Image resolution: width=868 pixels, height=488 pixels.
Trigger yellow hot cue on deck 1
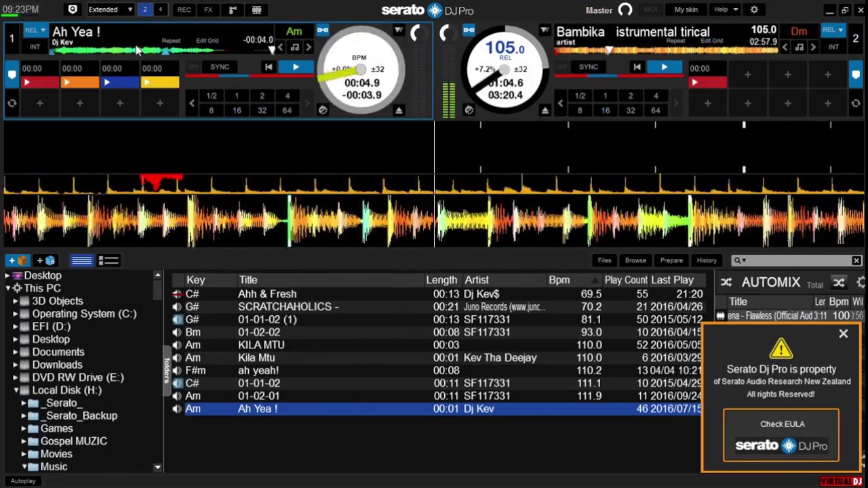(x=160, y=83)
